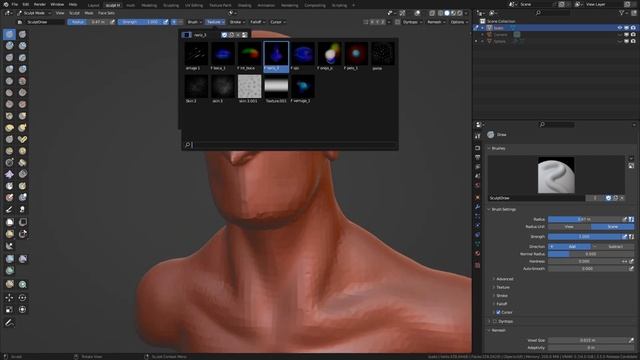Select the Draw Sharp brush tool
The height and width of the screenshot is (360, 640).
point(22,34)
